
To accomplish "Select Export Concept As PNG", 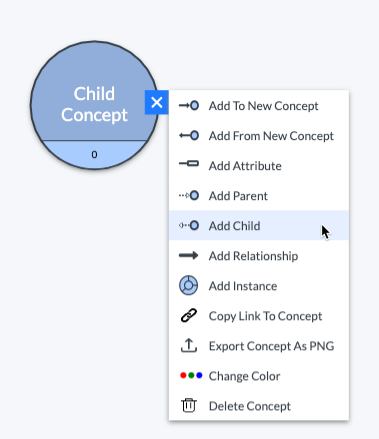I will point(259,346).
